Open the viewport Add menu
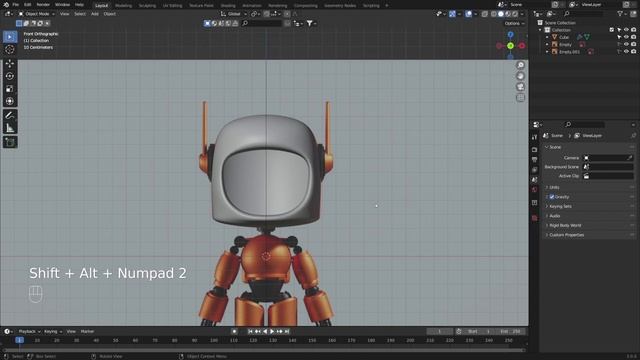Viewport: 640px width, 360px height. 95,14
